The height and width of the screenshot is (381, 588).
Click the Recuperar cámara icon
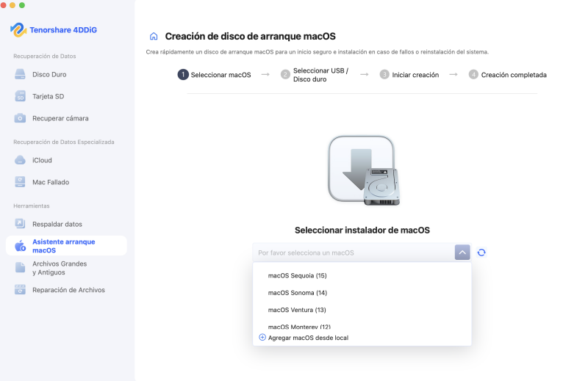(x=21, y=118)
